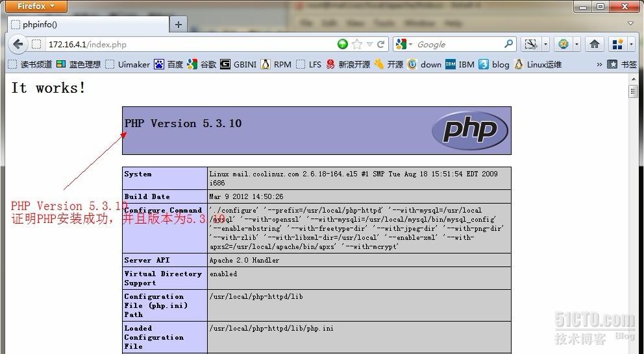Show more bookmarks with the chevron
644x354 pixels.
(x=599, y=64)
